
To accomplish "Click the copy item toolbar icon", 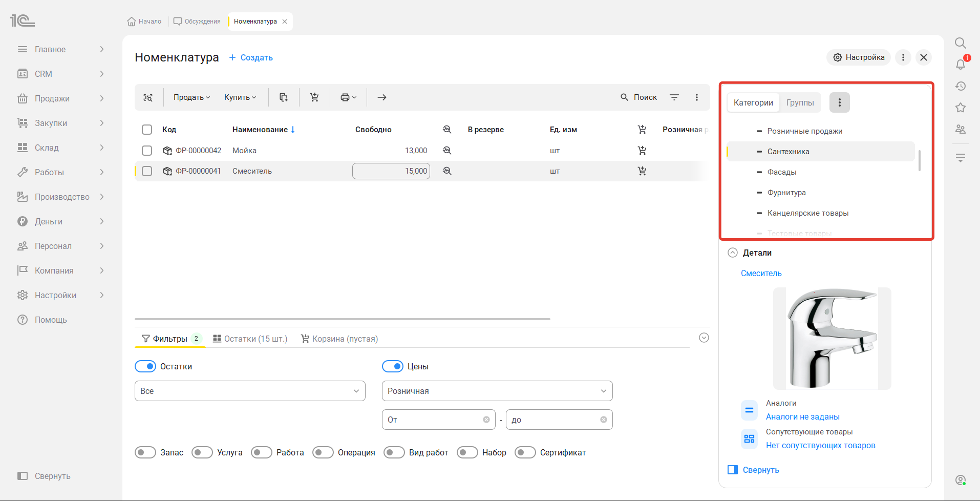I will pyautogui.click(x=283, y=97).
